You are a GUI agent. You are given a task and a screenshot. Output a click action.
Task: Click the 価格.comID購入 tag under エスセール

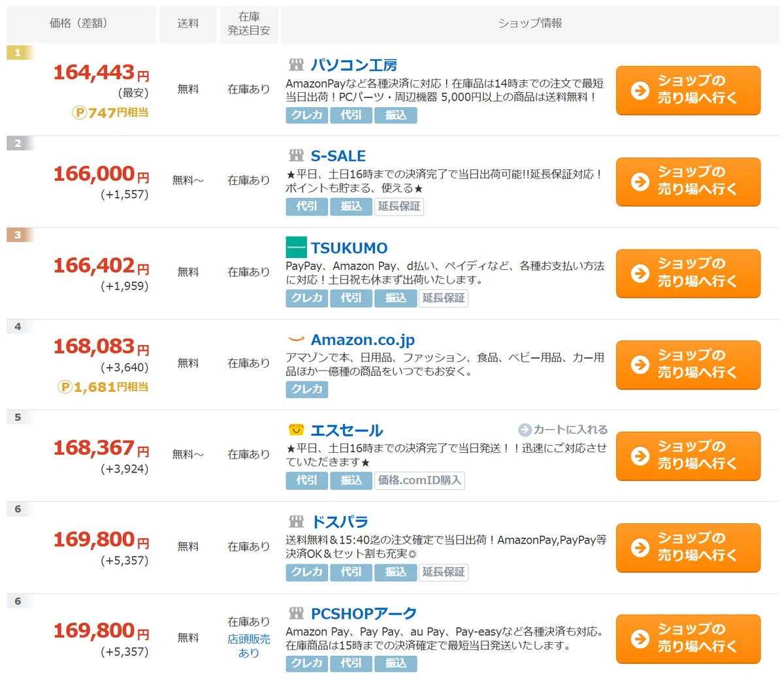pos(419,480)
